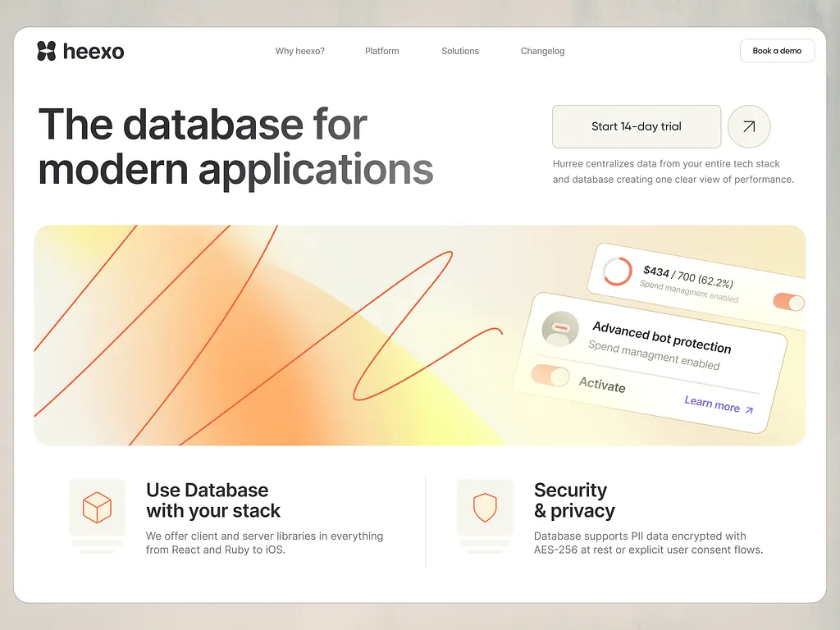
Task: Open the Solutions navigation item
Action: tap(460, 51)
